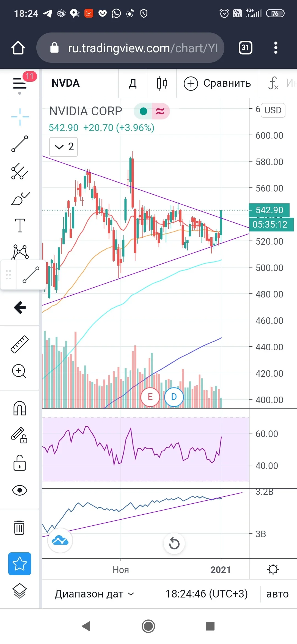
Task: Choose the pitchfork drawing tool
Action: (20, 171)
